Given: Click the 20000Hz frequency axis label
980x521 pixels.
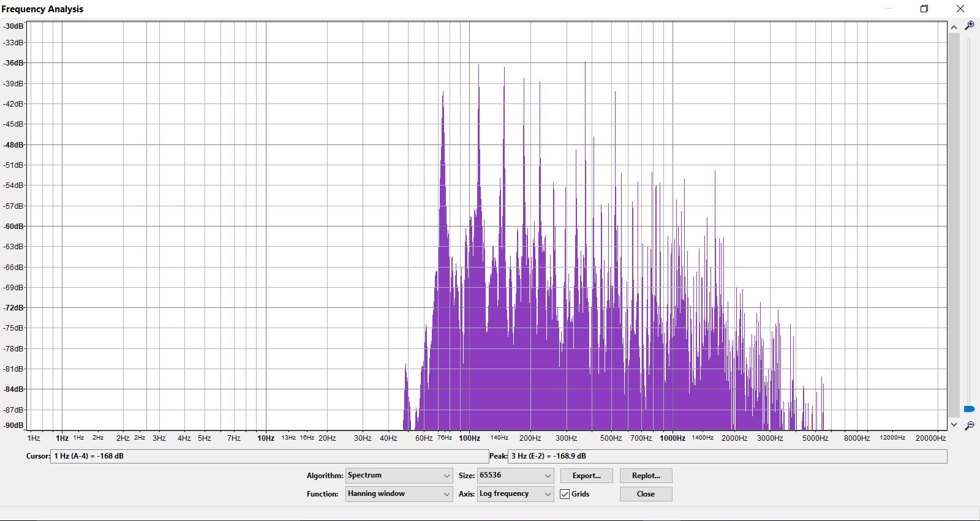Looking at the screenshot, I should [x=931, y=438].
